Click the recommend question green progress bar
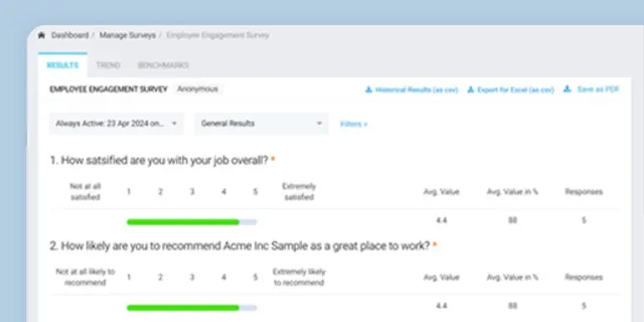 183,308
